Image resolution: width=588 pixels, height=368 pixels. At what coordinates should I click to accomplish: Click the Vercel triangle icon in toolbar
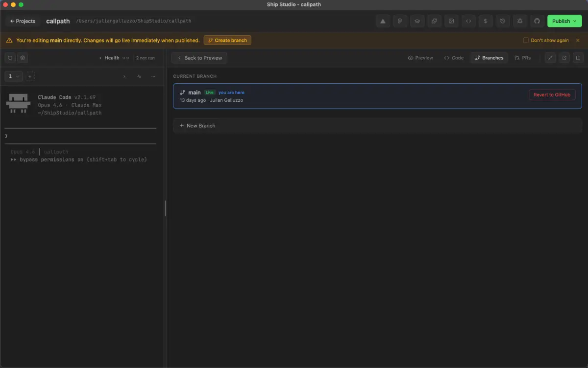tap(383, 21)
